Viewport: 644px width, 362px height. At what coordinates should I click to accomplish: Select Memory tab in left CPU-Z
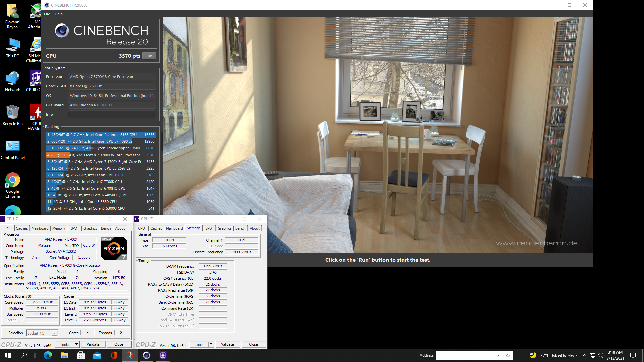(x=59, y=228)
